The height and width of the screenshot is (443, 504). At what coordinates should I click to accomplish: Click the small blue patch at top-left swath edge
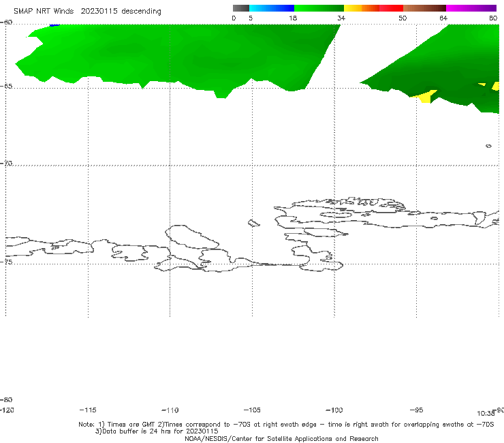[x=54, y=25]
